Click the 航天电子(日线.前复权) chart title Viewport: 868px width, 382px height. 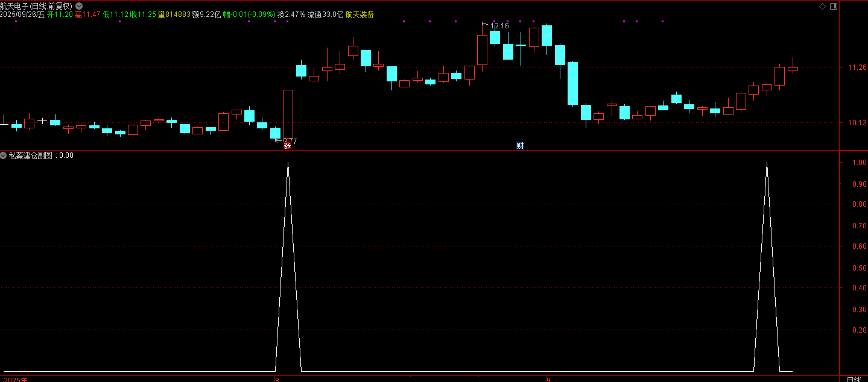tap(37, 6)
